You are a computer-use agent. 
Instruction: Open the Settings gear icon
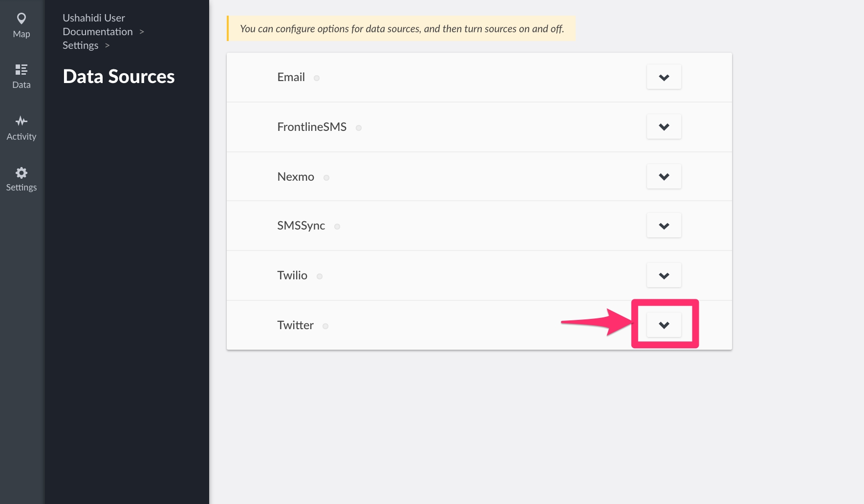coord(22,173)
